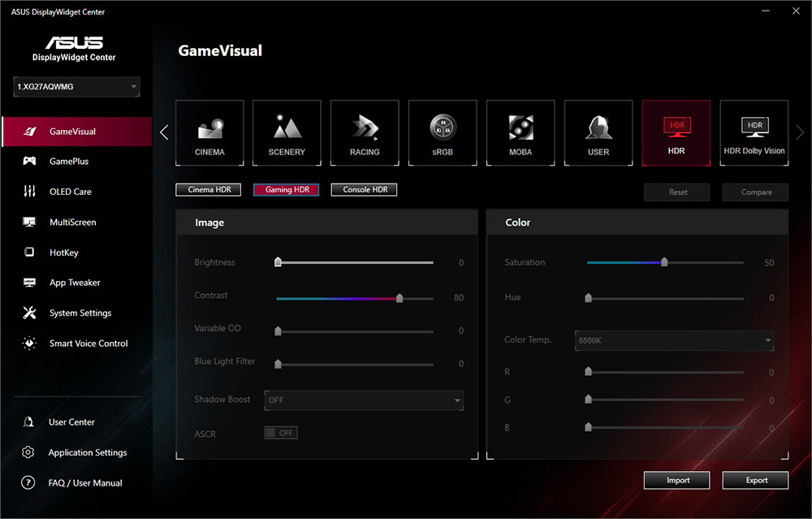Expand the Shadow Boost dropdown
The height and width of the screenshot is (519, 812).
point(364,400)
